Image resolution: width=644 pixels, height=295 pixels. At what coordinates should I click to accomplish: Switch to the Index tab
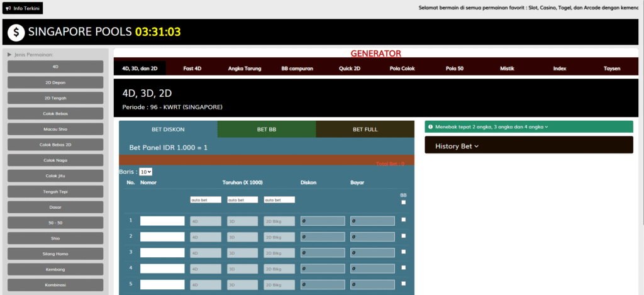559,69
